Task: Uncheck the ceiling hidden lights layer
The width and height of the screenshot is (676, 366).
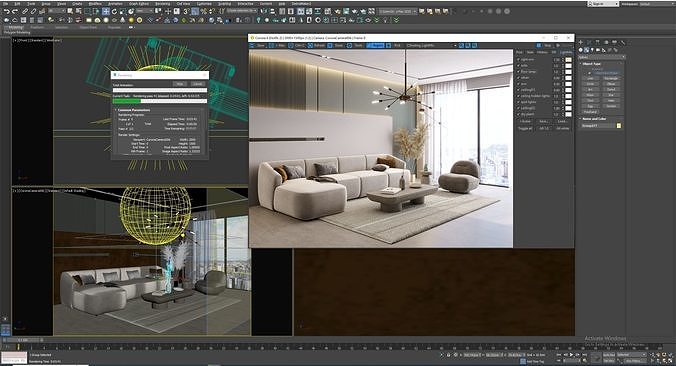Action: 518,96
